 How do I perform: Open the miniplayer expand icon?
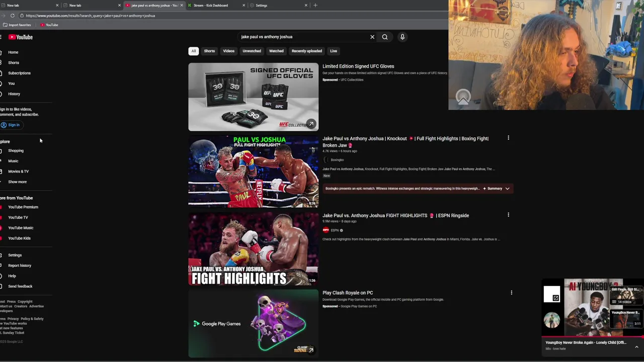tap(555, 298)
